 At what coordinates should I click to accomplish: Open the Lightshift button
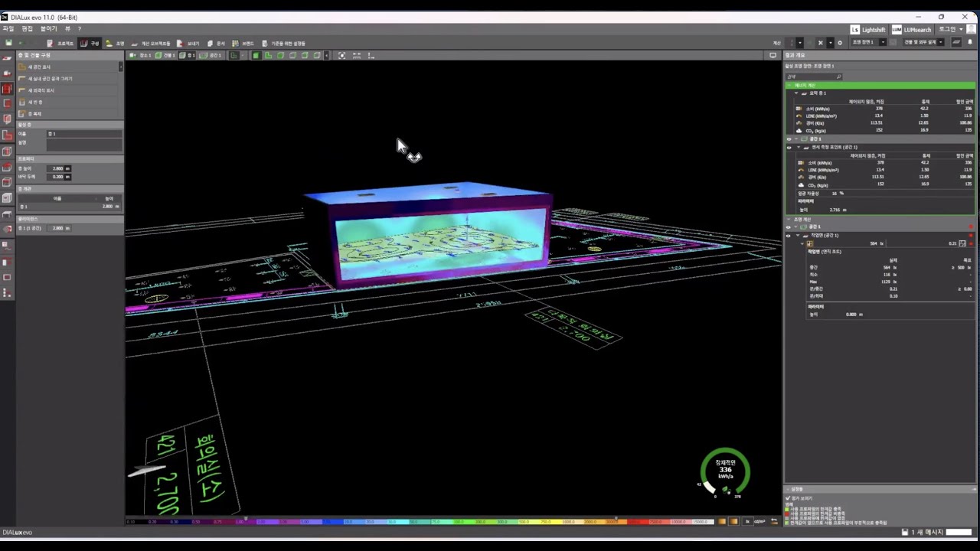868,30
